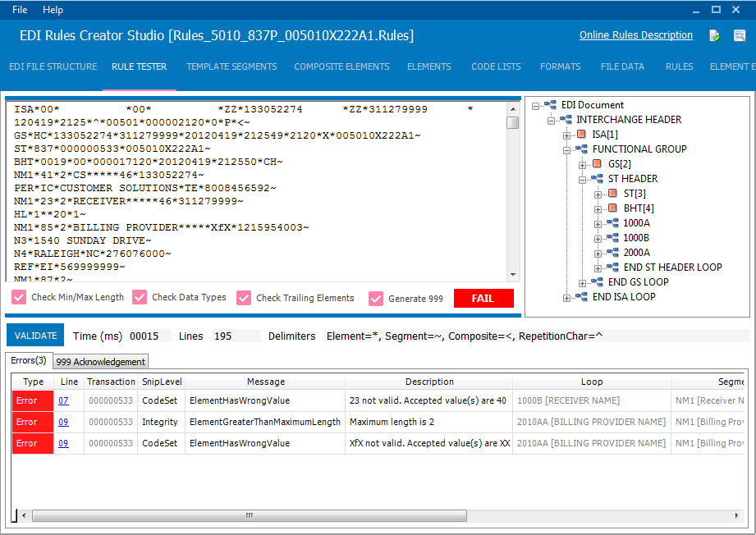Switch to EDI FILE STRUCTURE tab
The height and width of the screenshot is (535, 756).
53,66
